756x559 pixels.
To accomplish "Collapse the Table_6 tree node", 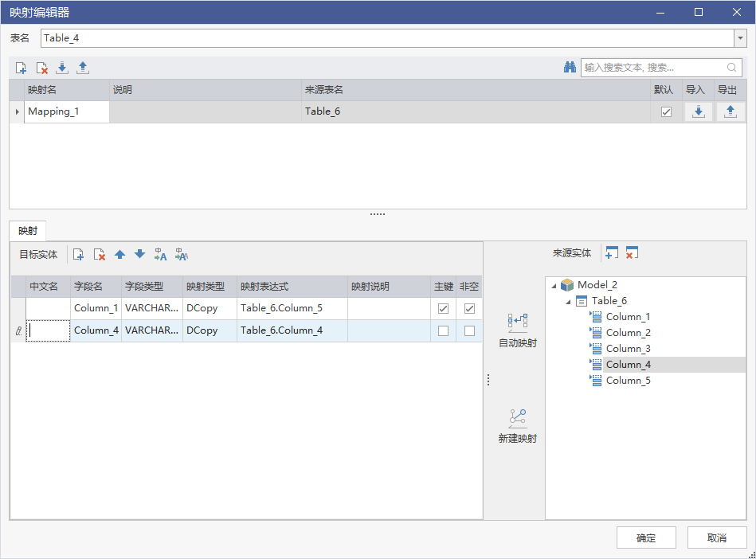I will (x=569, y=302).
